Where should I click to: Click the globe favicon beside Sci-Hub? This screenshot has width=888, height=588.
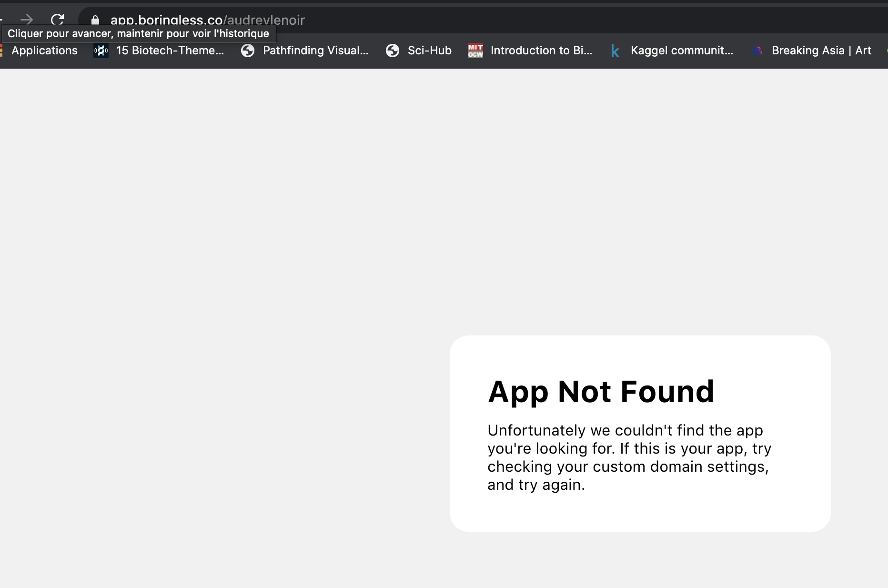393,51
